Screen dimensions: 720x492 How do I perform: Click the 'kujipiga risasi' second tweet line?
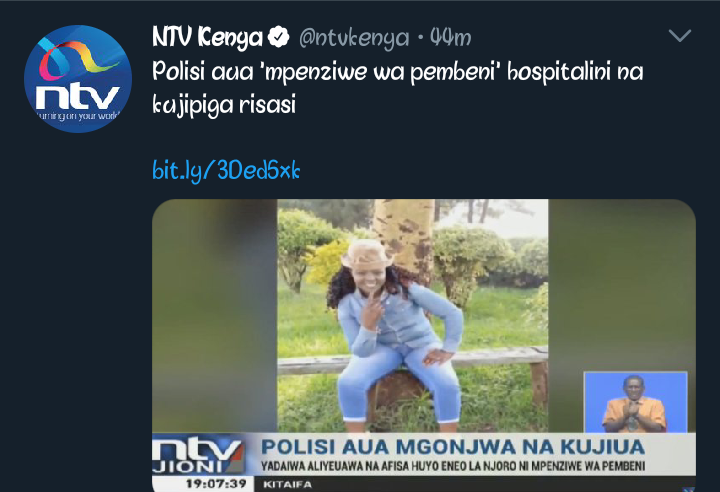tap(224, 105)
